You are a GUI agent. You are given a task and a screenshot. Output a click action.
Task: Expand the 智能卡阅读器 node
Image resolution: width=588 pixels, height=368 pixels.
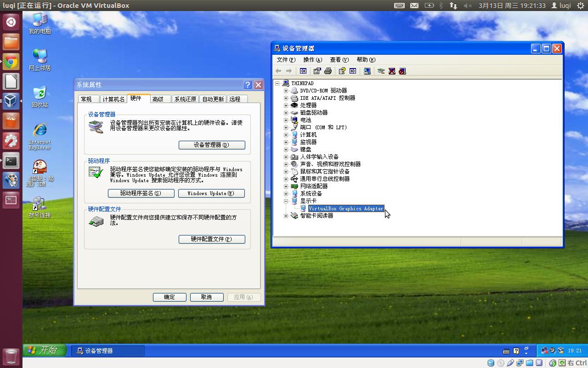tap(286, 216)
